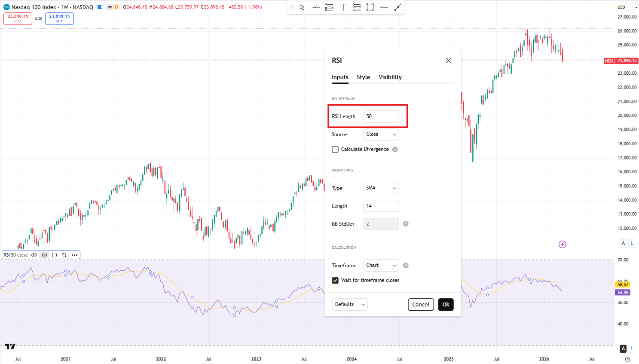Click the RSI Length input field
This screenshot has width=639, height=364.
pyautogui.click(x=381, y=116)
